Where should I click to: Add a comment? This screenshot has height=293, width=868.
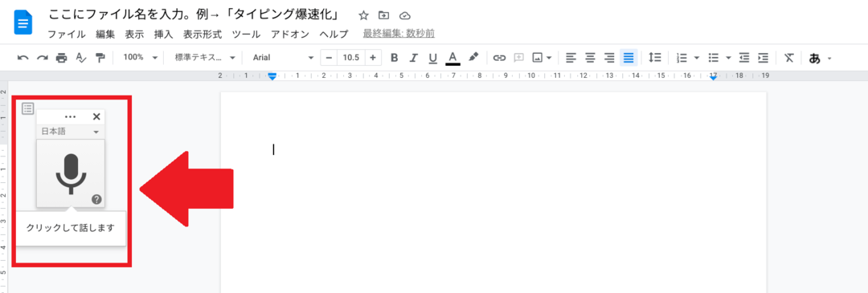click(519, 58)
